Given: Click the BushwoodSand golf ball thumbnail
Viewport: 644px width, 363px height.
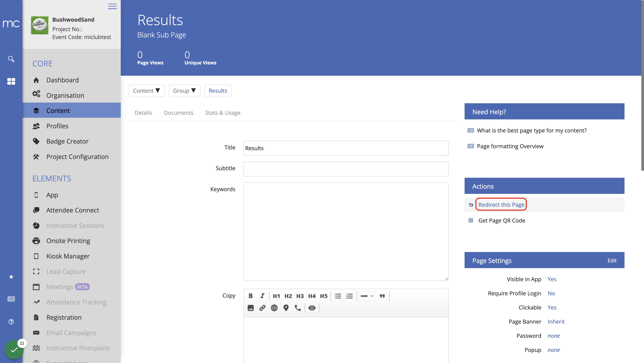Looking at the screenshot, I should coord(40,25).
